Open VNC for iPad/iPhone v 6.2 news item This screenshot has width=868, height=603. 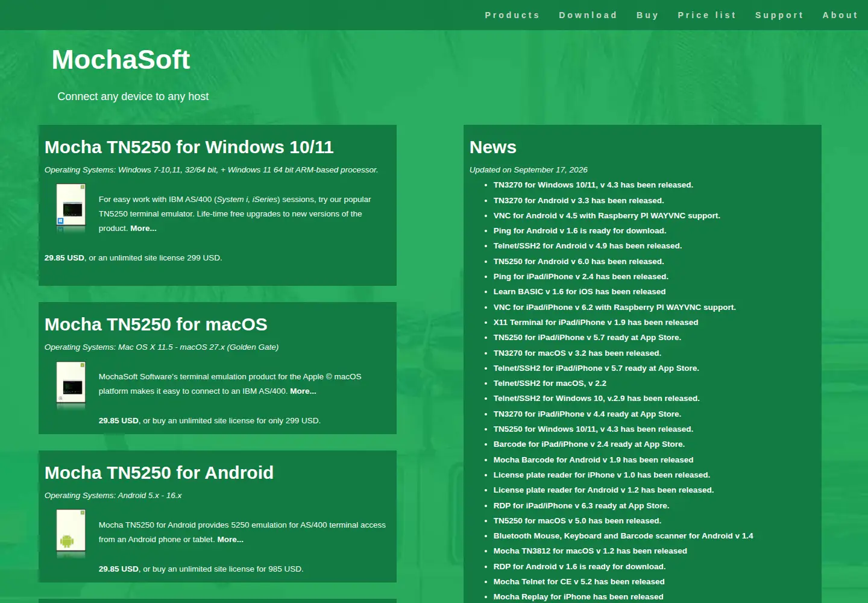click(615, 308)
